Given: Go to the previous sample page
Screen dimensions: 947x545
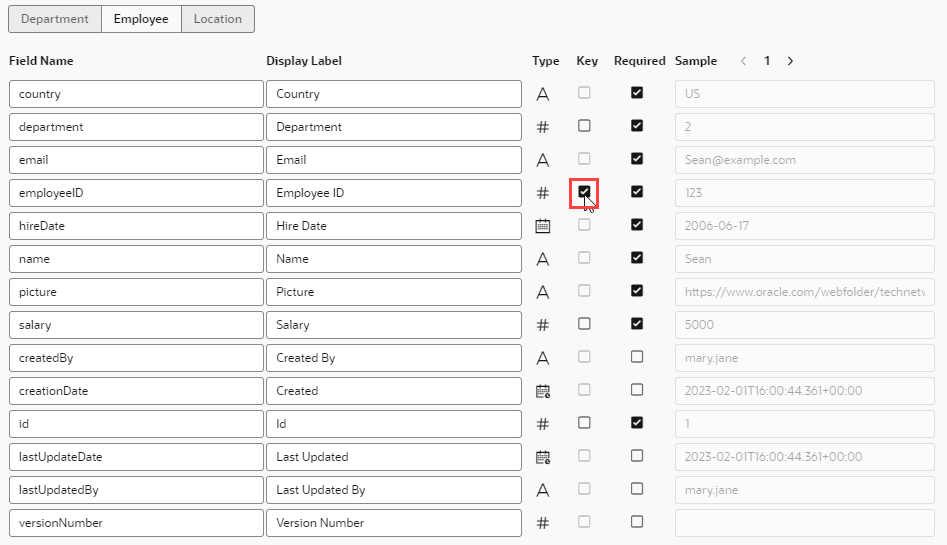Looking at the screenshot, I should (743, 61).
